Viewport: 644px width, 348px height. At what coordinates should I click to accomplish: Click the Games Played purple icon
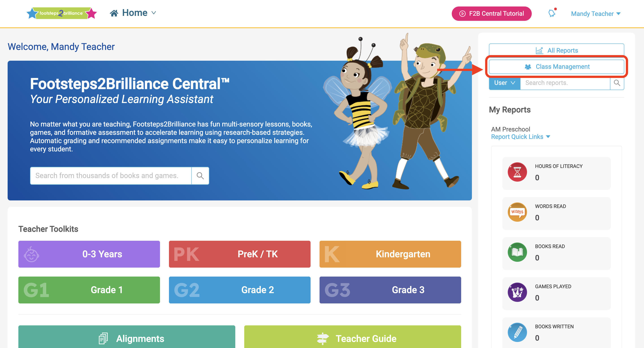517,292
